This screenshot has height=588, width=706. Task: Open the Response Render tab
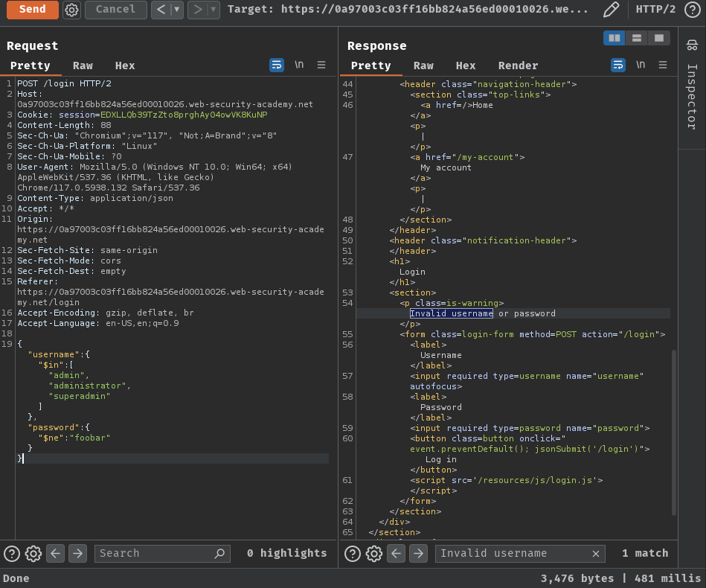[x=519, y=65]
